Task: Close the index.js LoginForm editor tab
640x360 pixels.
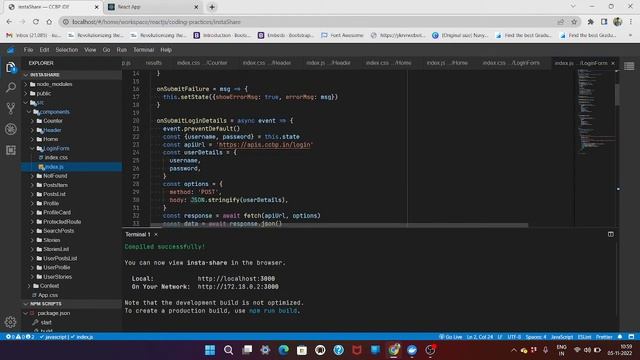Action: (x=613, y=63)
